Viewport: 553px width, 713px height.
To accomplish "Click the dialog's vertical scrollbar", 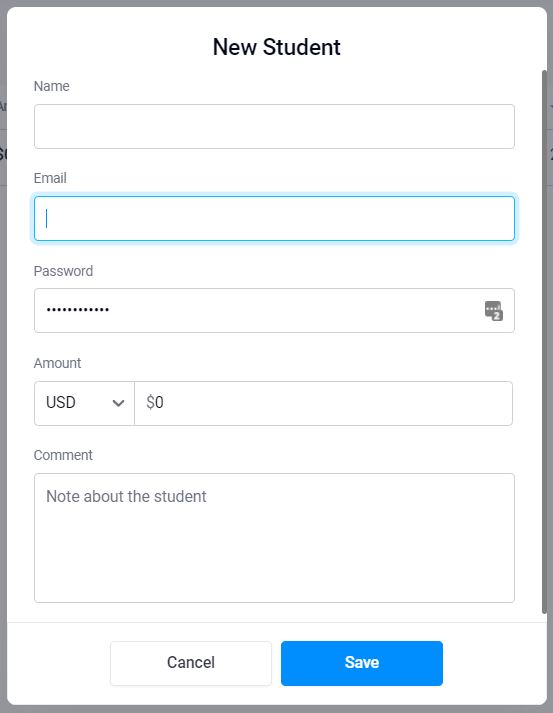I will (x=544, y=341).
